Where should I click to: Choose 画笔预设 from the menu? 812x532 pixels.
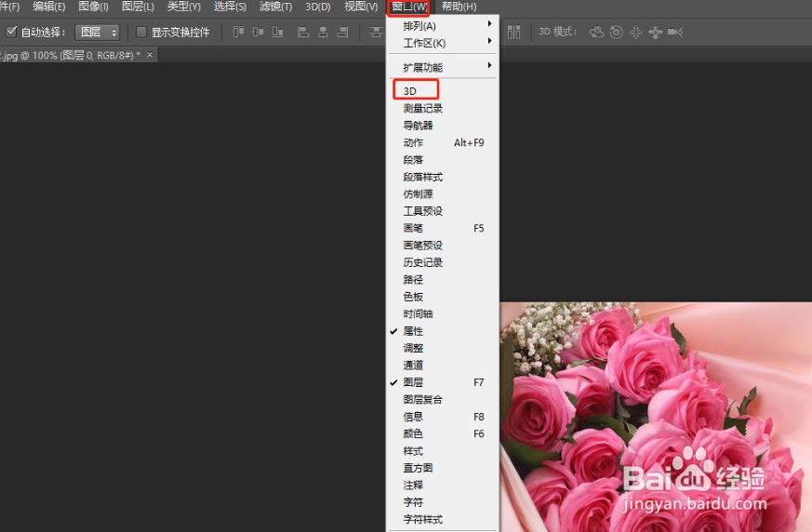(443, 245)
